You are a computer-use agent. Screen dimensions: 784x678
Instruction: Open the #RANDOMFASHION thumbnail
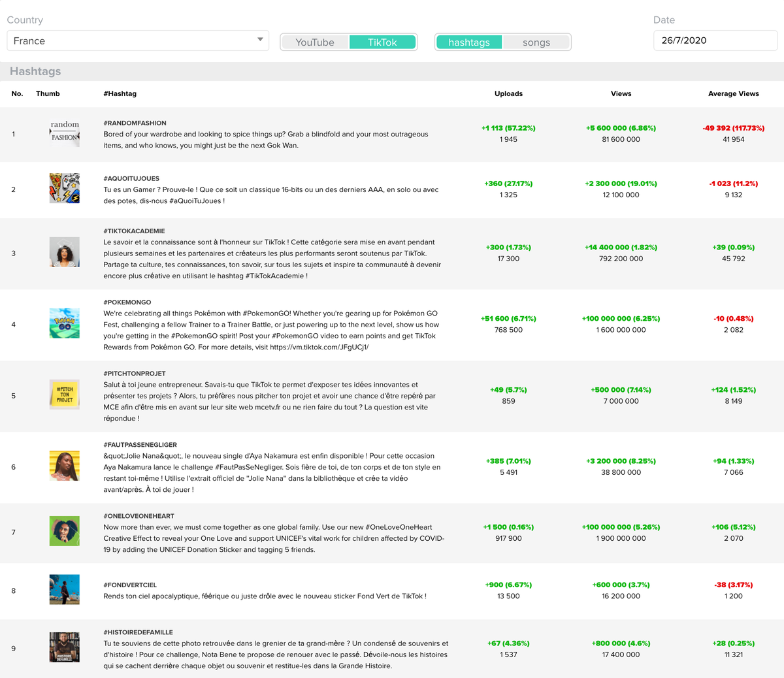(65, 134)
